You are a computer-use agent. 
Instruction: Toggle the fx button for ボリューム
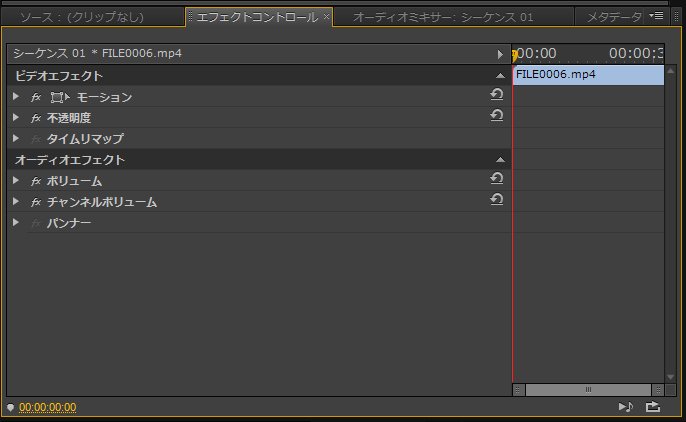(36, 181)
